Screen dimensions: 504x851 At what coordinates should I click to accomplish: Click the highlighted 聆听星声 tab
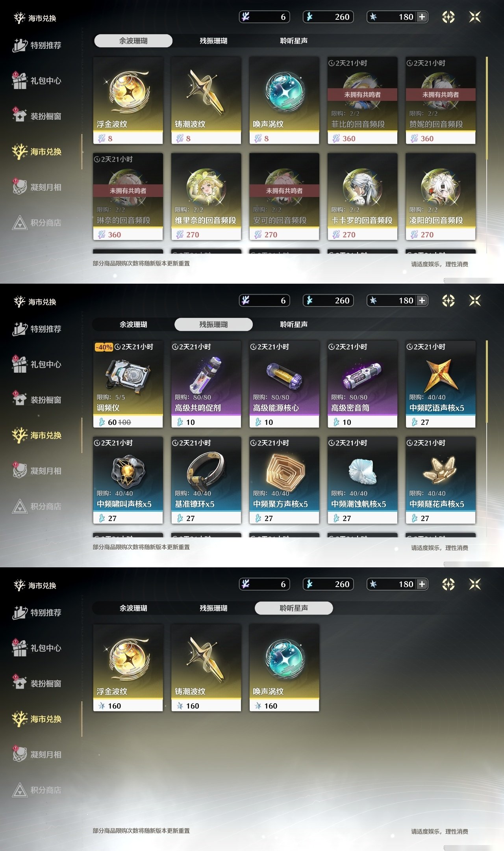(294, 608)
